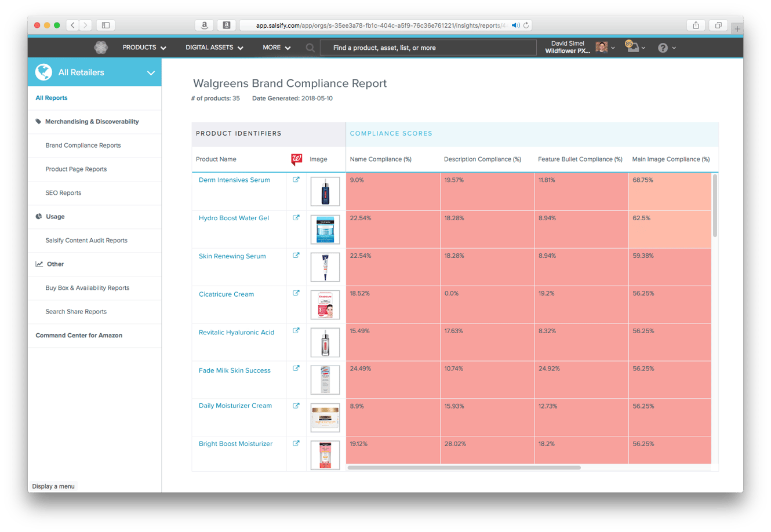Click Cicatricure Cream product thumbnail
This screenshot has height=532, width=771.
click(325, 305)
